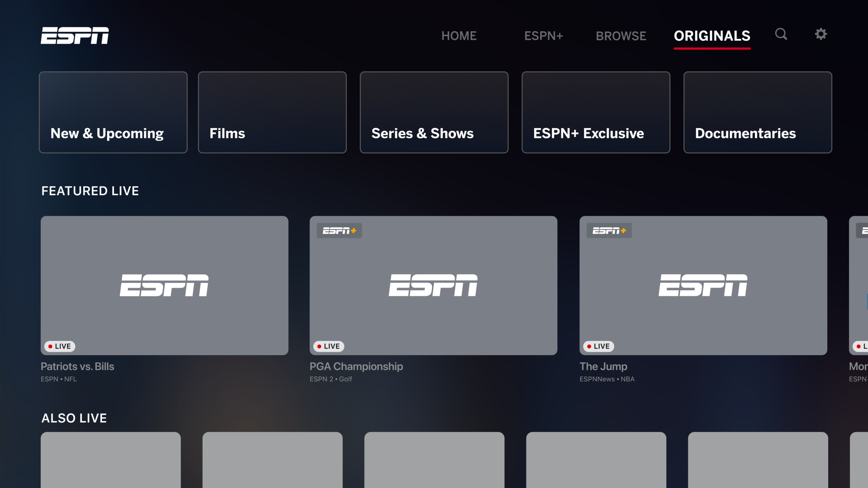Open the settings gear icon
Screen dimensions: 868x488
coord(821,34)
